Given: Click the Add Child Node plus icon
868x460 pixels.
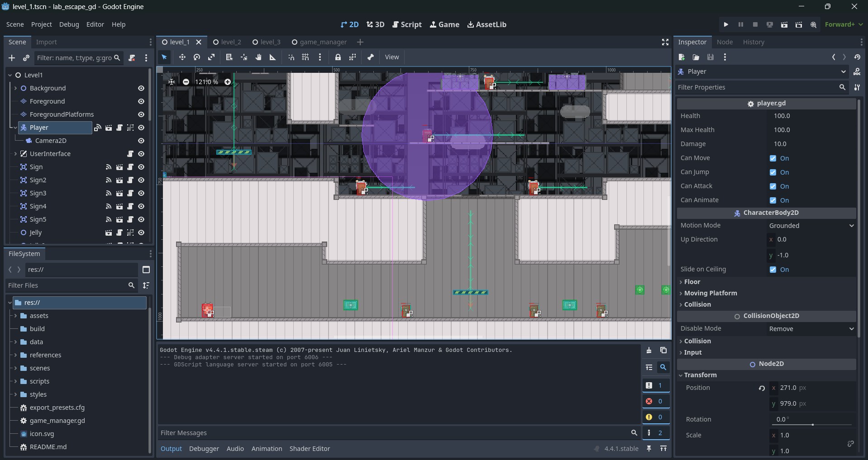Looking at the screenshot, I should click(12, 58).
